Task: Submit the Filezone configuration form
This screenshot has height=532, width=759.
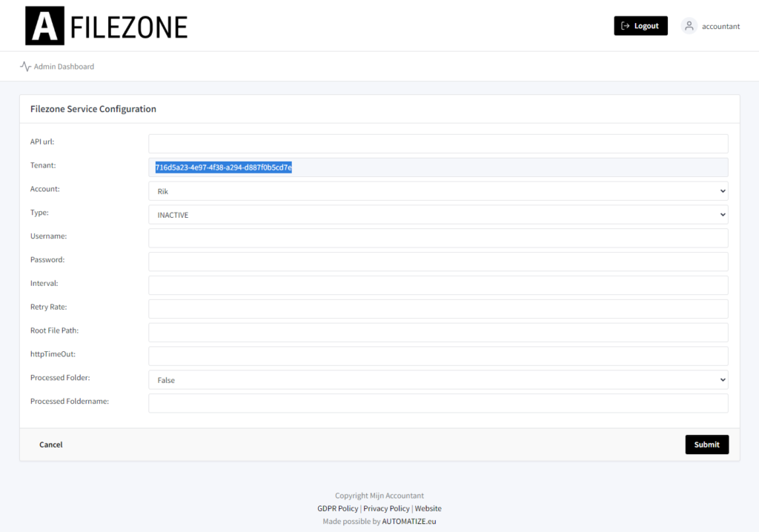Action: [x=706, y=445]
